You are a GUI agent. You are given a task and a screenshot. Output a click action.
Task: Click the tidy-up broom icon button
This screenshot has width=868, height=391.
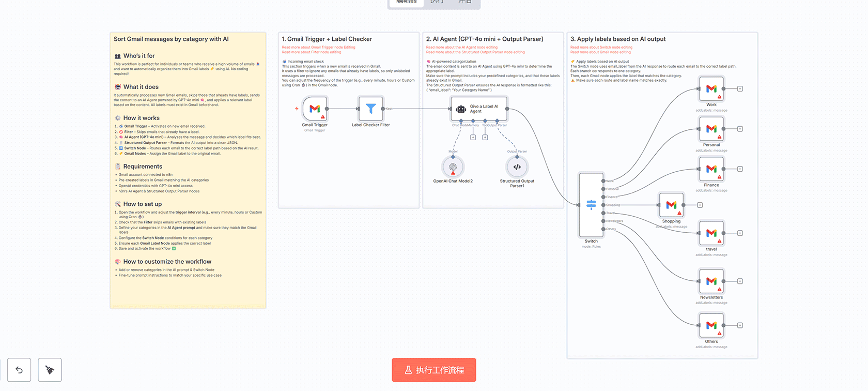tap(50, 370)
